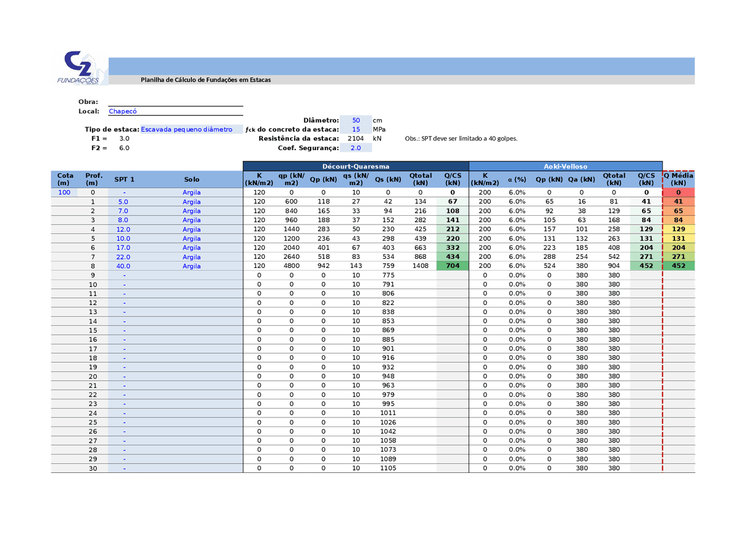Click the depth 30 row label
This screenshot has width=756, height=535.
coord(93,468)
